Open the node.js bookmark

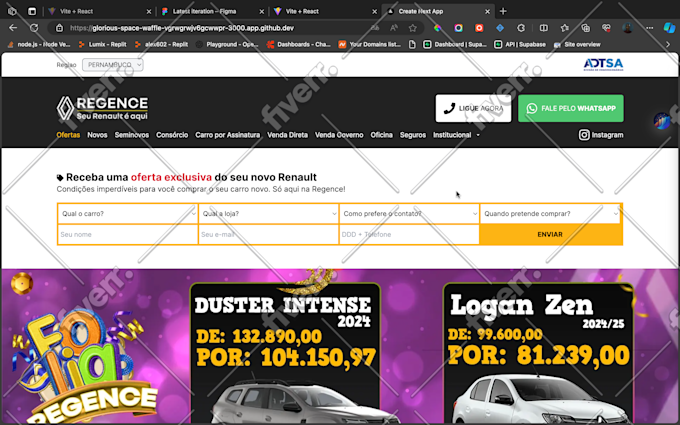point(39,44)
